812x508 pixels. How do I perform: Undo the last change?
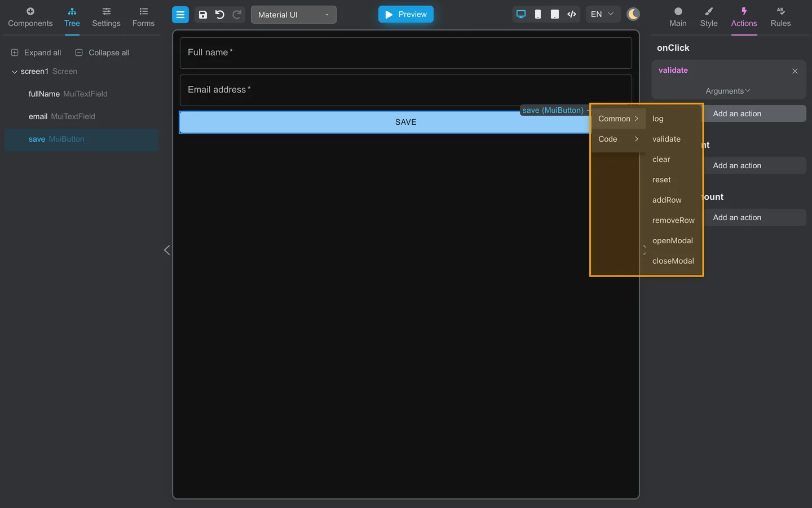[220, 15]
